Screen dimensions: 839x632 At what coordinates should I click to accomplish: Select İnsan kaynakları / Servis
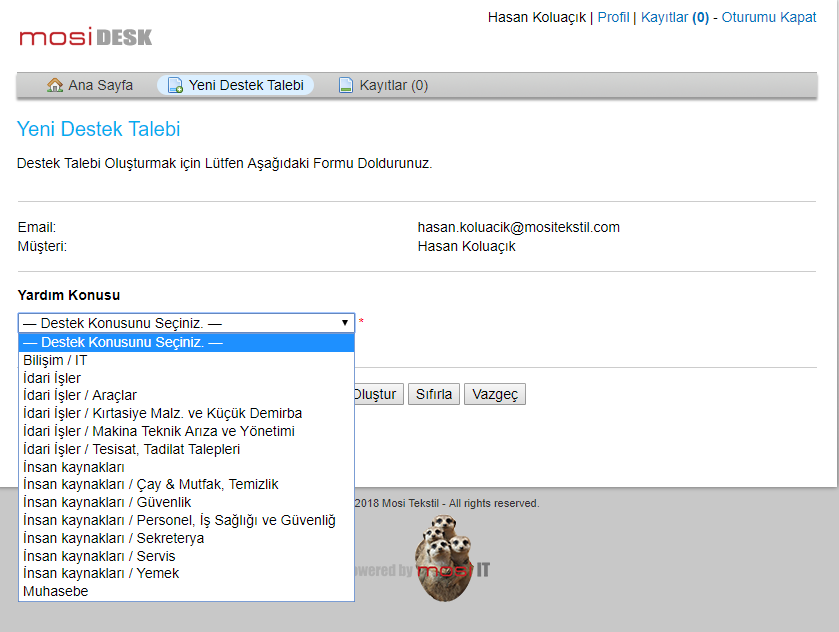(186, 555)
